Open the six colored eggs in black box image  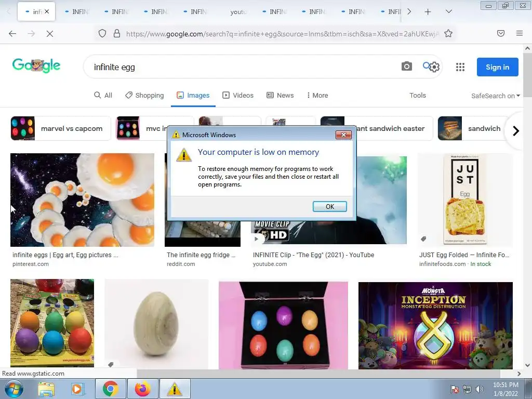click(x=283, y=325)
